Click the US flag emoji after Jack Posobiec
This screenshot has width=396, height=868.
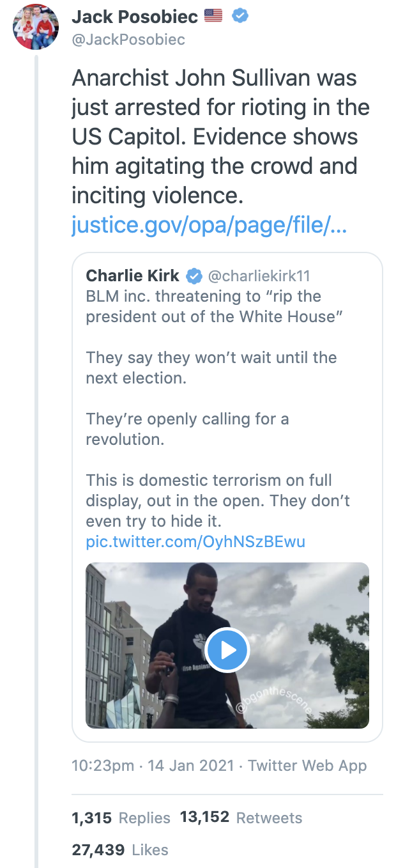(x=213, y=17)
